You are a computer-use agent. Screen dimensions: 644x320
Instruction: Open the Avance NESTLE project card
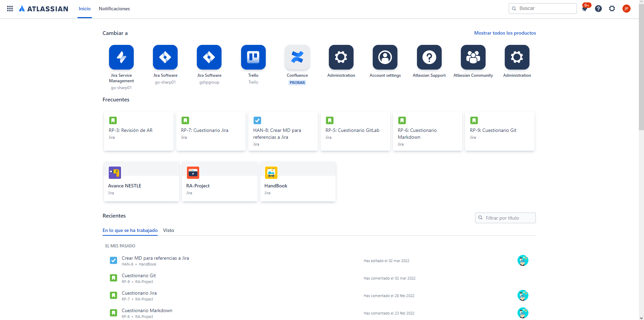click(x=142, y=182)
